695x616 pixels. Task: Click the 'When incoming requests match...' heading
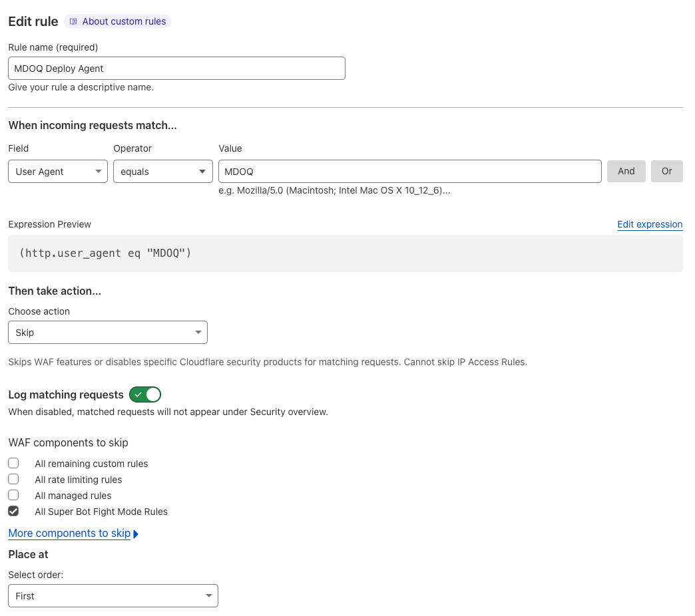pos(93,125)
